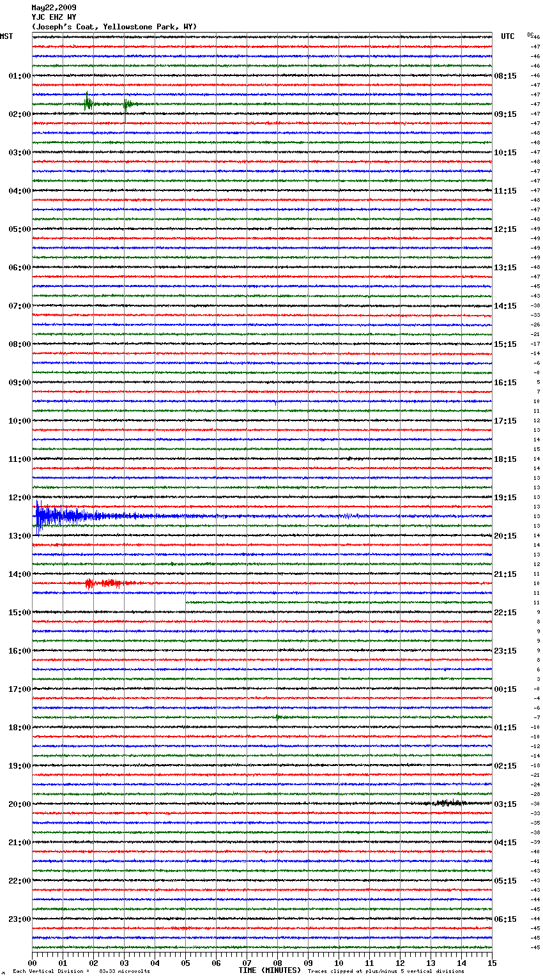Click the TIME (MINUTES) axis title

tap(270, 970)
